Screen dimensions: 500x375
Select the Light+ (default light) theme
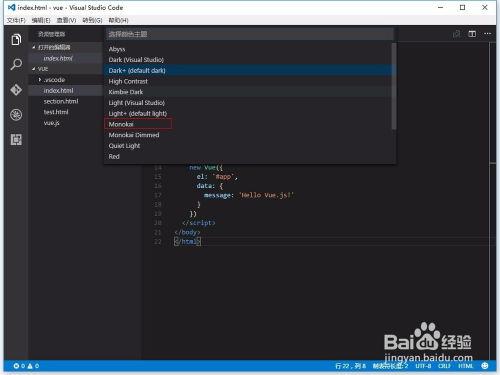tap(248, 113)
